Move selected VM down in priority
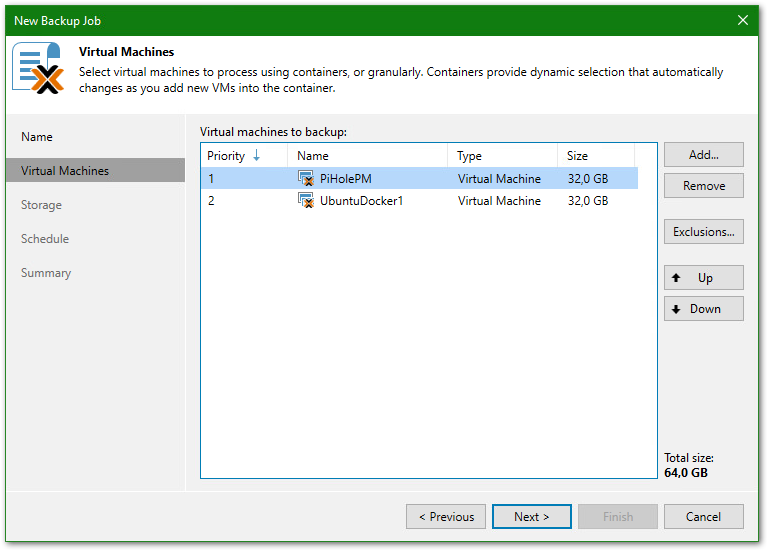Image resolution: width=768 pixels, height=551 pixels. (703, 309)
